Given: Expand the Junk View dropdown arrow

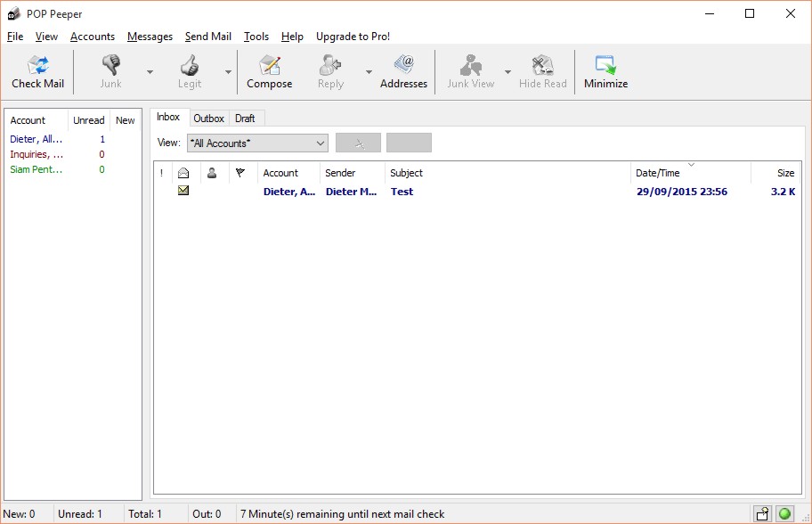Looking at the screenshot, I should [508, 72].
